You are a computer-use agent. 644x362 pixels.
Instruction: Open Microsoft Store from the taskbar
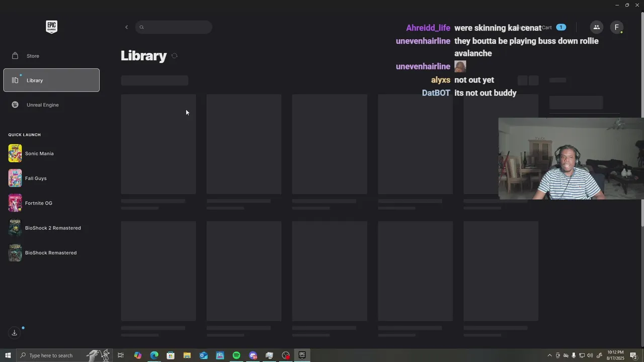pos(171,355)
